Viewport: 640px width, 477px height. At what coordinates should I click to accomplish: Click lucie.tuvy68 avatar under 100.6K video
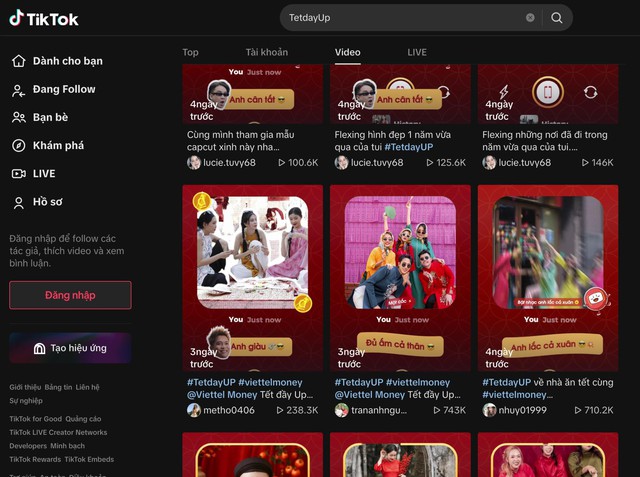[x=193, y=163]
